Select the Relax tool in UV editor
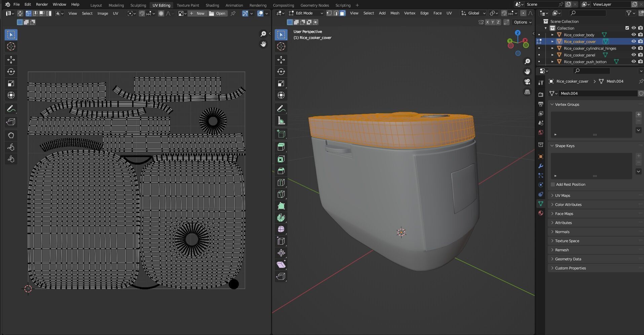644x335 pixels. pyautogui.click(x=11, y=147)
